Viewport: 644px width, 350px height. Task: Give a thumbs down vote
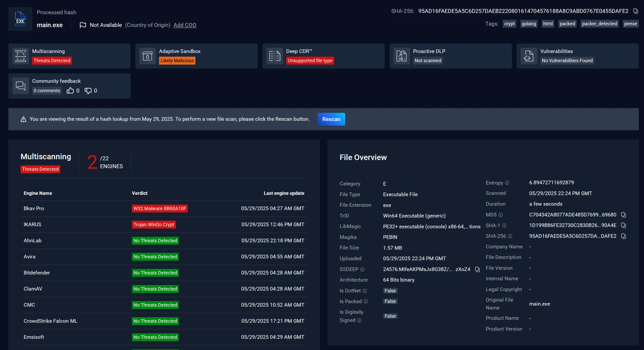(88, 91)
